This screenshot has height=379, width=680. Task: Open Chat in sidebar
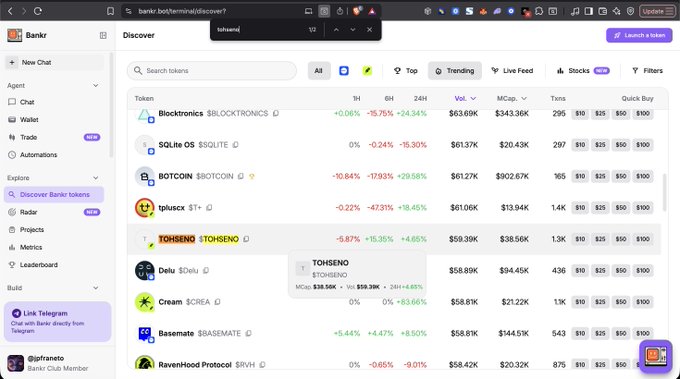27,102
